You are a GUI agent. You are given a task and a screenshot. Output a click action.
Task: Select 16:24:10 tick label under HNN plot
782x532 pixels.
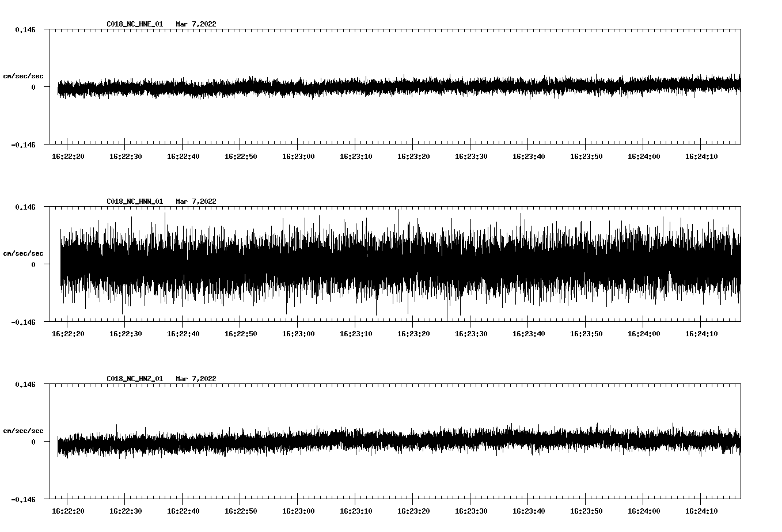tap(701, 333)
